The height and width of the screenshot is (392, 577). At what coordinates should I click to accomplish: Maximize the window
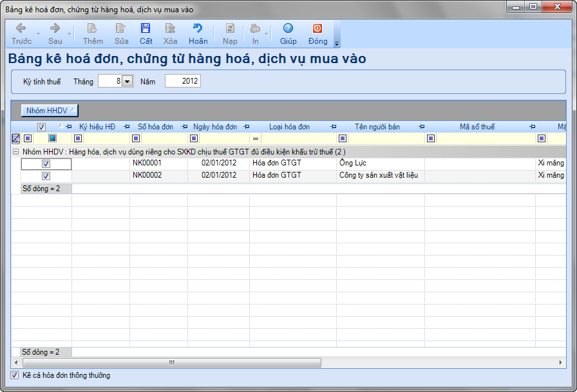point(533,6)
